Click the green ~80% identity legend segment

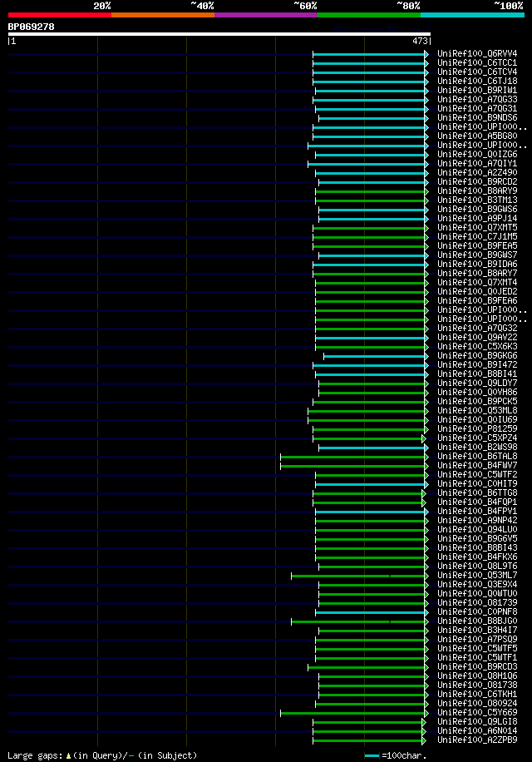[x=369, y=15]
